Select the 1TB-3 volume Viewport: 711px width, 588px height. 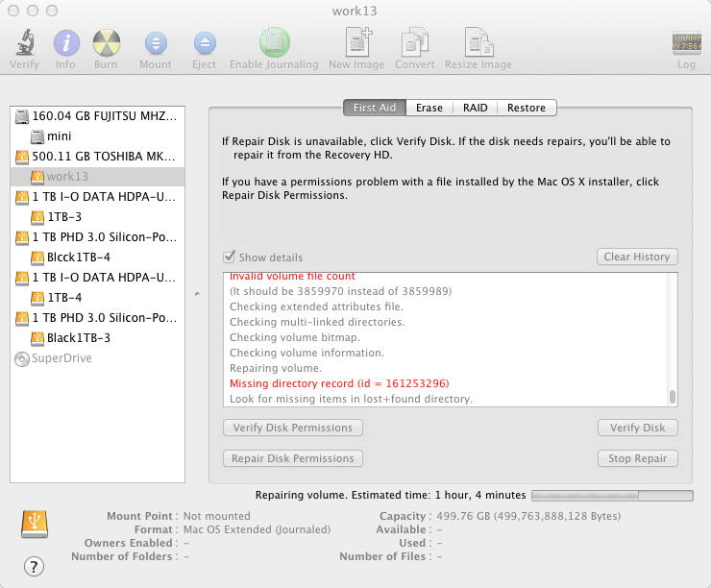[97, 217]
